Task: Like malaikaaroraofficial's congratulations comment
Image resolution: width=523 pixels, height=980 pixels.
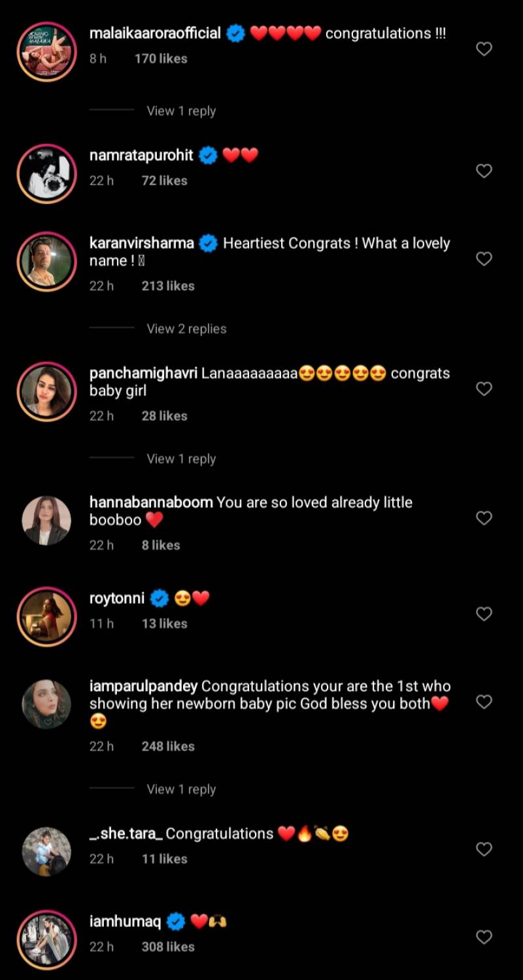Action: 484,49
